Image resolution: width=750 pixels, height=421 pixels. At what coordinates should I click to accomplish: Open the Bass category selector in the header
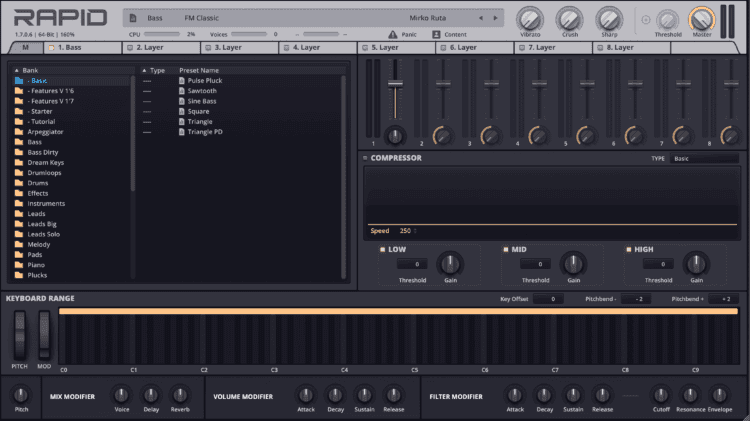tap(154, 18)
